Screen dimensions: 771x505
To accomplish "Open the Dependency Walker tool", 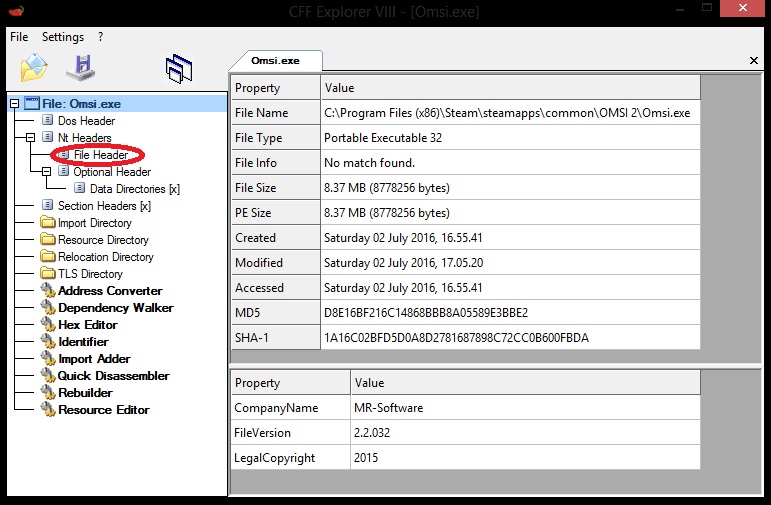I will (115, 308).
